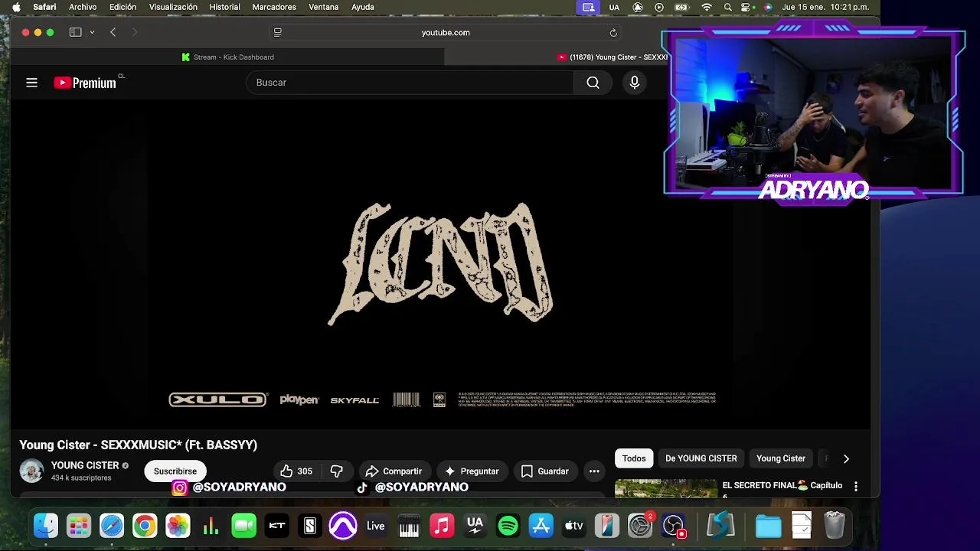Image resolution: width=980 pixels, height=551 pixels.
Task: Click the YouTube search magnifier button
Action: [593, 83]
